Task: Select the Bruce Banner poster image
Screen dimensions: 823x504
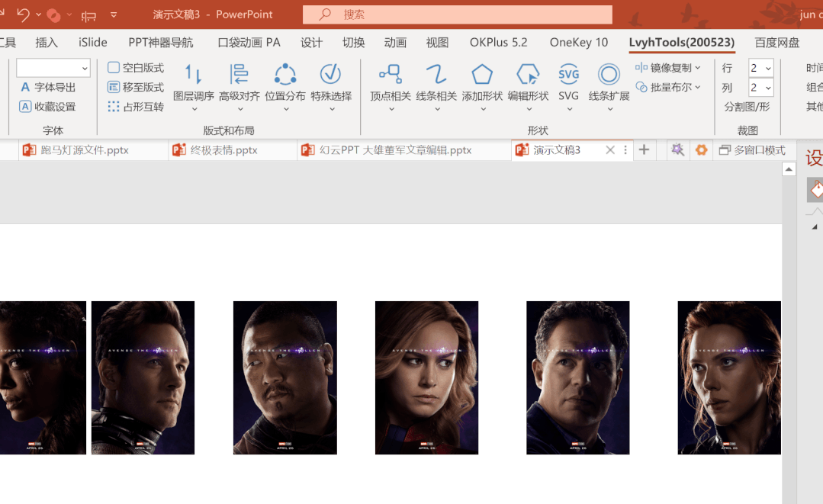Action: [578, 377]
